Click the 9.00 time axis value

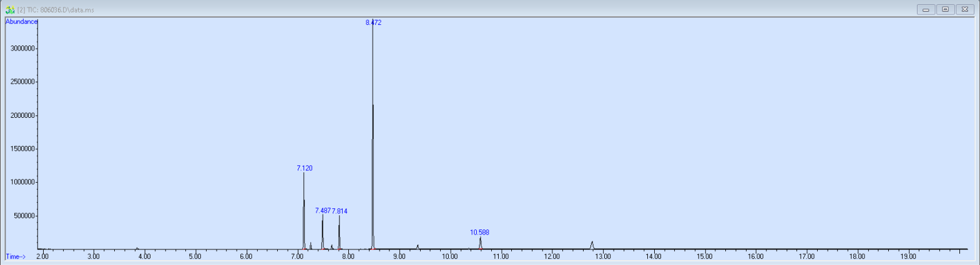pyautogui.click(x=399, y=257)
